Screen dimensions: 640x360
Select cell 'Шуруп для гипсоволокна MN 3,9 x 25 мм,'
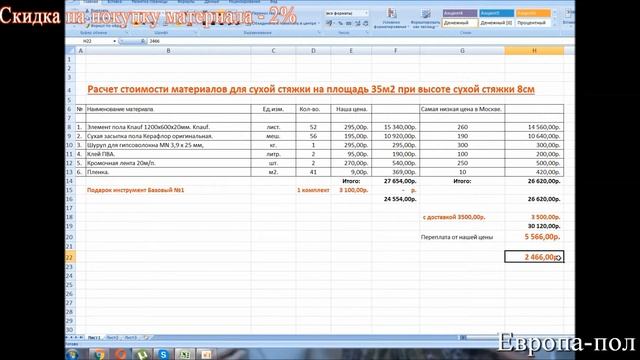click(168, 145)
